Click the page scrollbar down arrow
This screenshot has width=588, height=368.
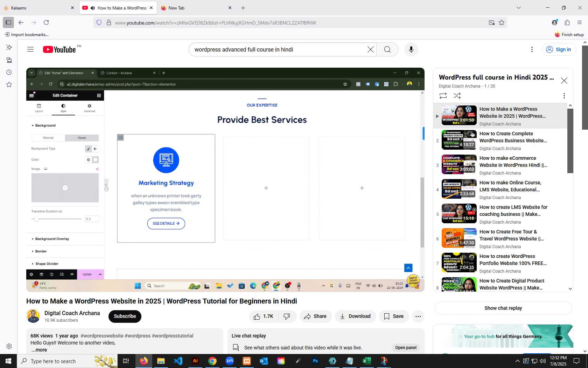(x=585, y=351)
